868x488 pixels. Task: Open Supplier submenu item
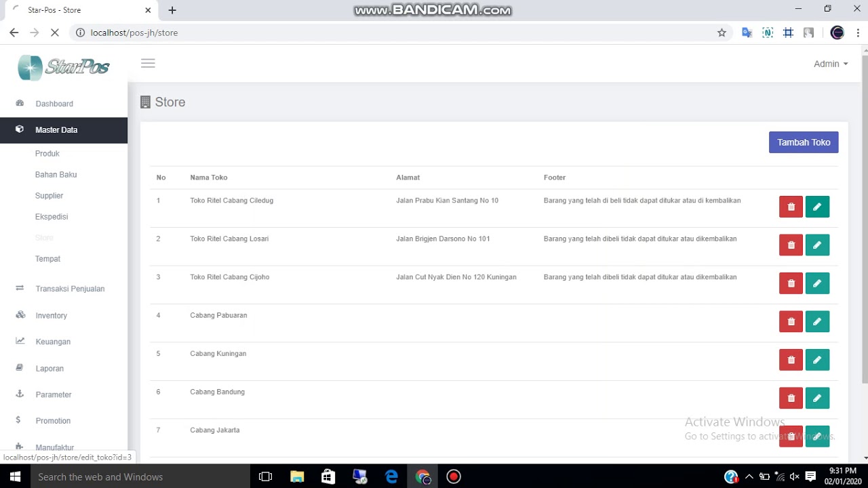[49, 196]
